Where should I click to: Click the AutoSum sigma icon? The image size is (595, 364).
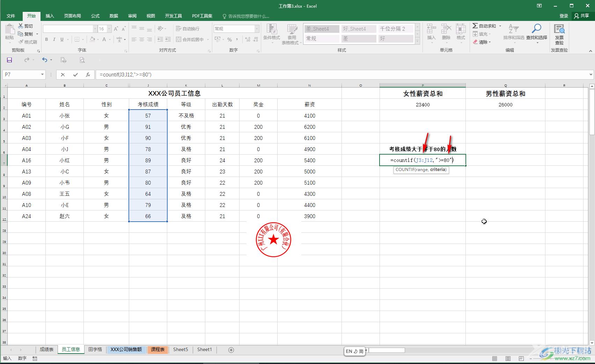tap(475, 26)
